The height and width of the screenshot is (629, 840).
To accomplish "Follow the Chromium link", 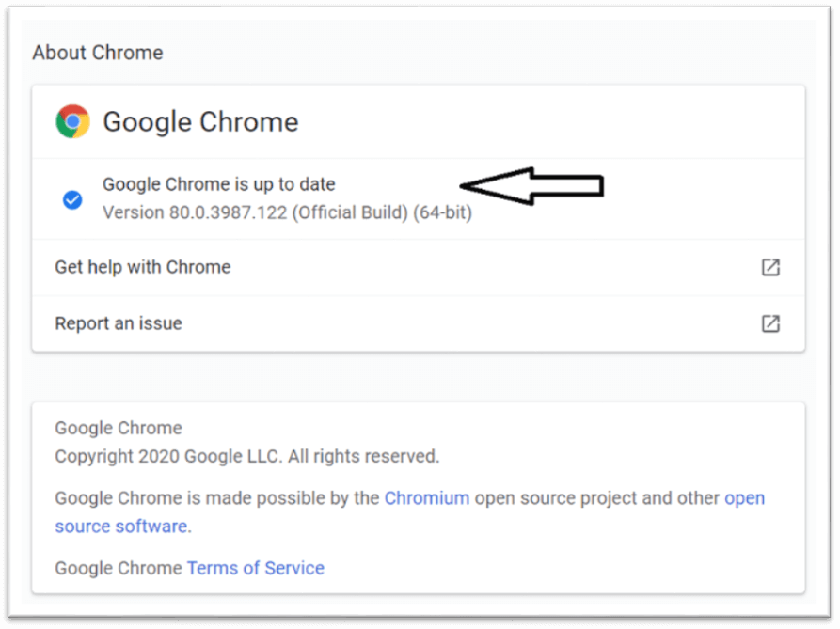I will pos(427,498).
